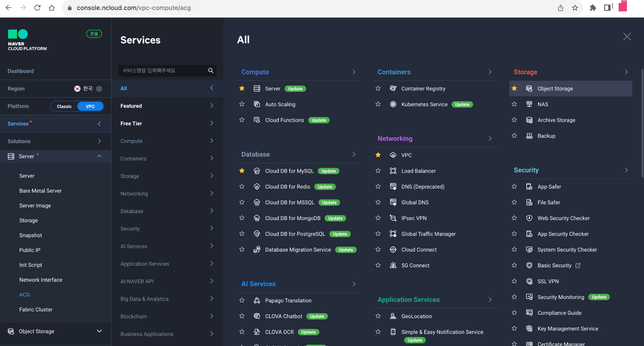Screen dimensions: 644x346
Task: Collapse the Server sidebar section
Action: (x=99, y=156)
